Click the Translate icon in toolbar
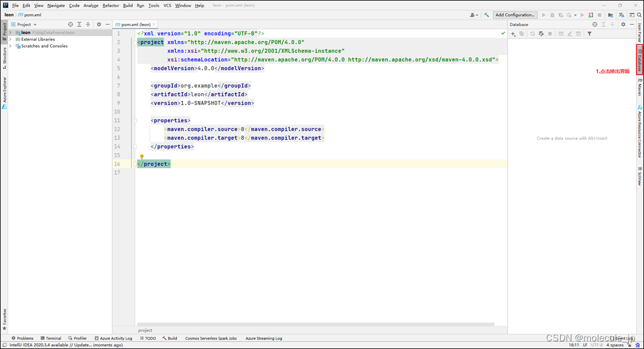The image size is (644, 349). coord(622,15)
